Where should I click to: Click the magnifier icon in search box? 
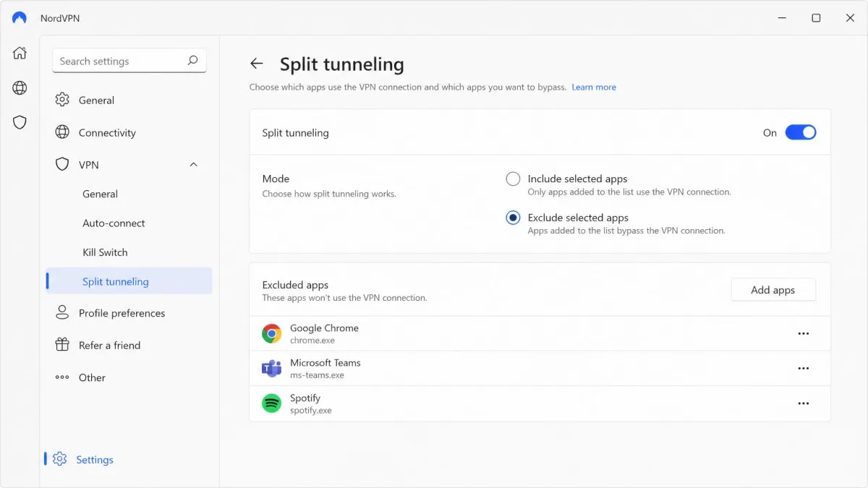click(192, 61)
